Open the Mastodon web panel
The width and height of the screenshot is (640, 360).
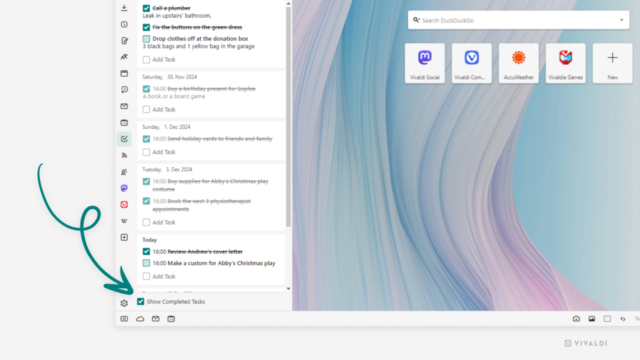(x=124, y=188)
